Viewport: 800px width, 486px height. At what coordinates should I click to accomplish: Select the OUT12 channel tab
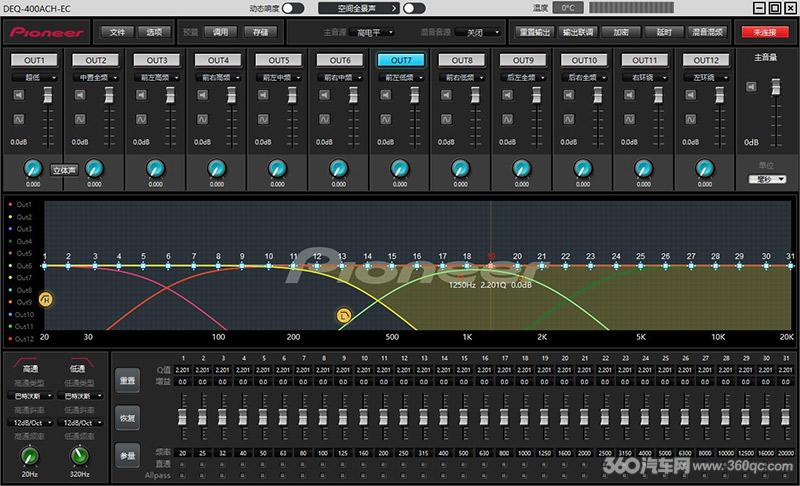click(706, 60)
